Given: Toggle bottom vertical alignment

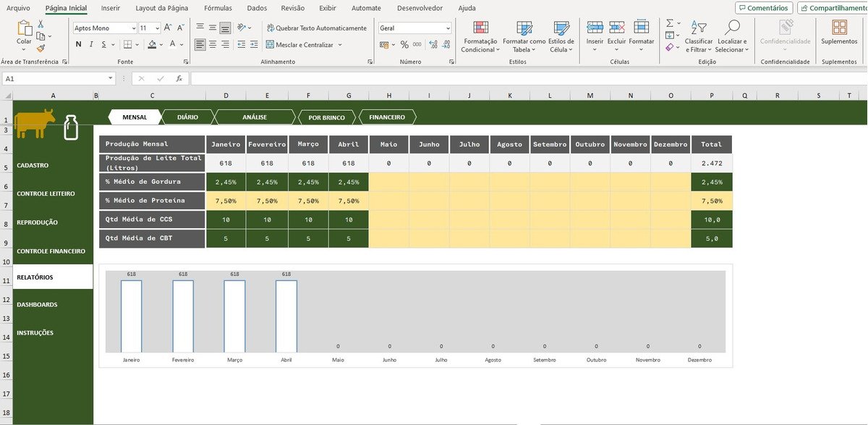Looking at the screenshot, I should pyautogui.click(x=225, y=28).
